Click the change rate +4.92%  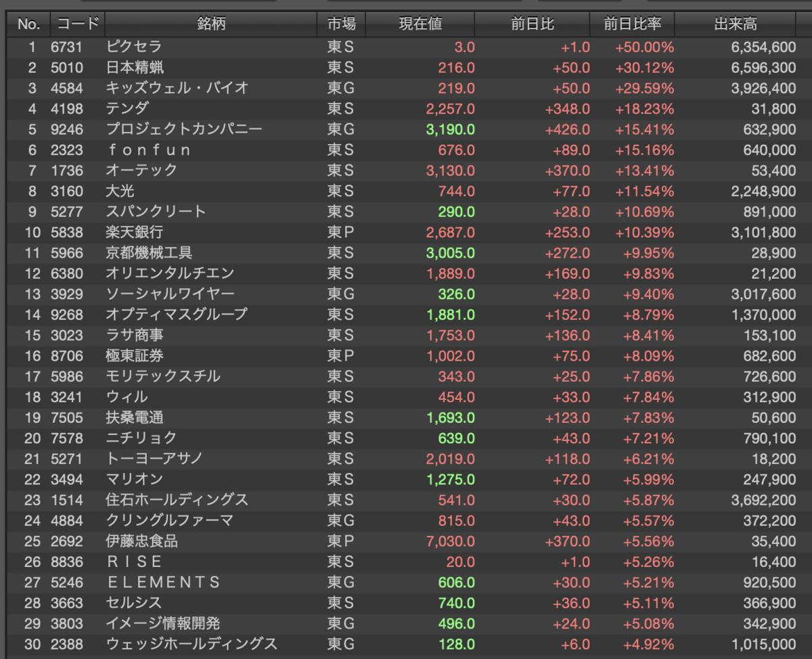[648, 643]
